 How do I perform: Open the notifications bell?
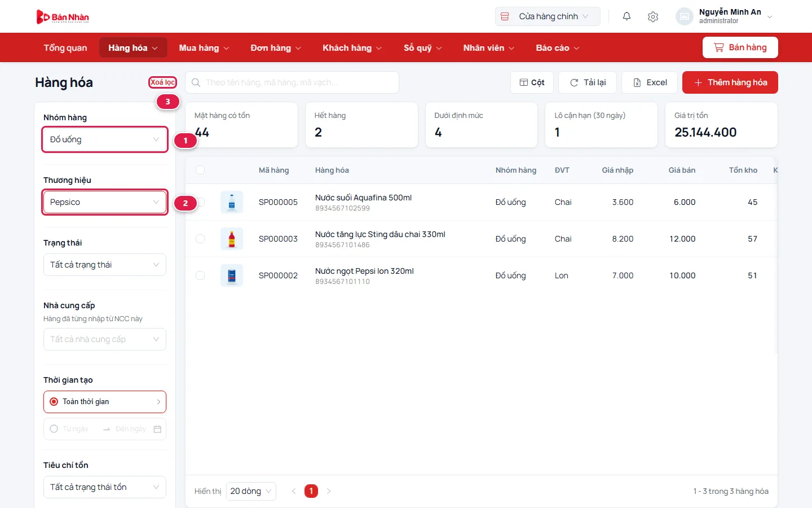click(626, 16)
